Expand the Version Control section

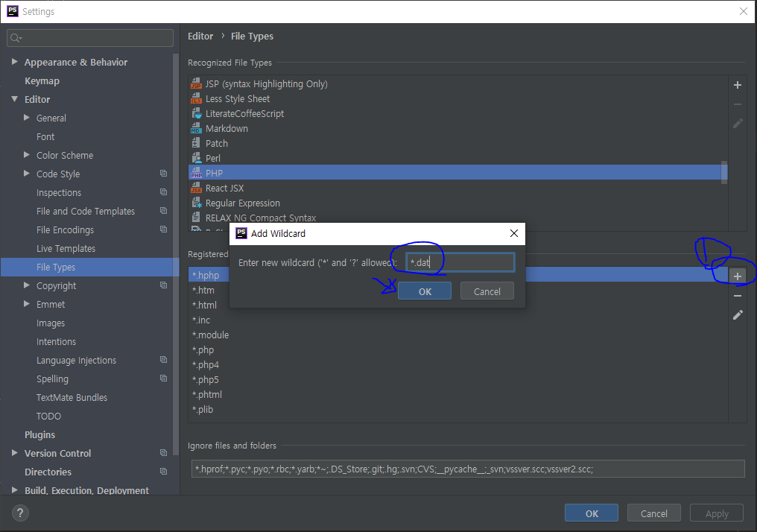pyautogui.click(x=14, y=453)
